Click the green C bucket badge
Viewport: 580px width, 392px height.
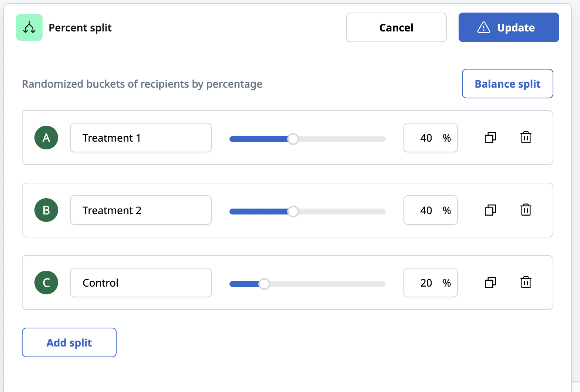(46, 283)
